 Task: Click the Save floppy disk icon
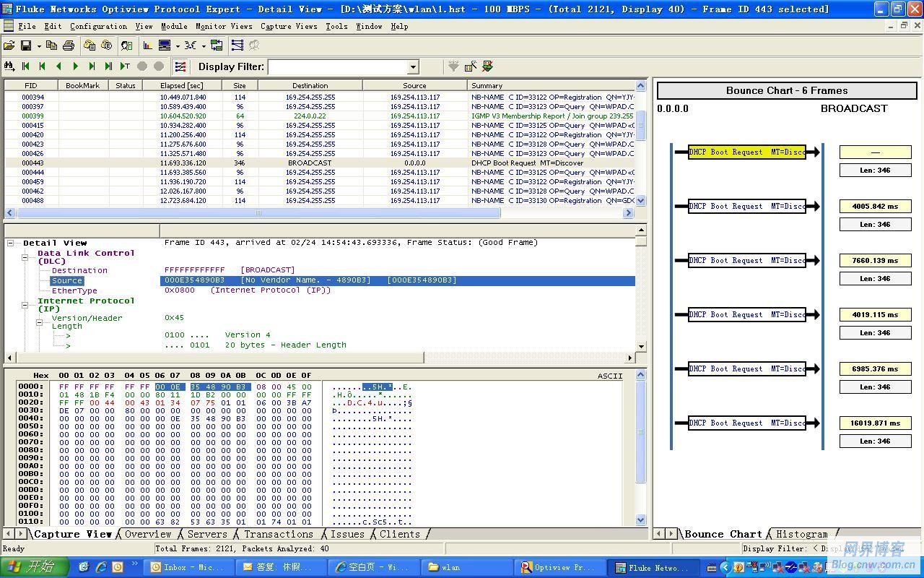(26, 46)
